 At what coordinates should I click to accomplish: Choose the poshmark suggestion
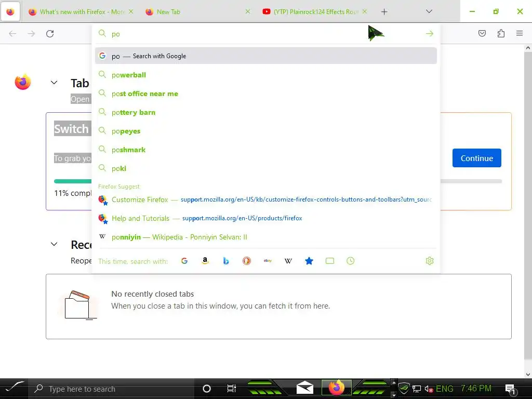(266, 149)
